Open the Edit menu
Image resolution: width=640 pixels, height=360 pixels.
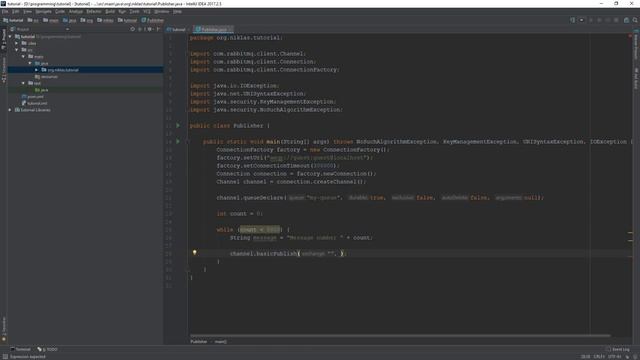(x=16, y=11)
